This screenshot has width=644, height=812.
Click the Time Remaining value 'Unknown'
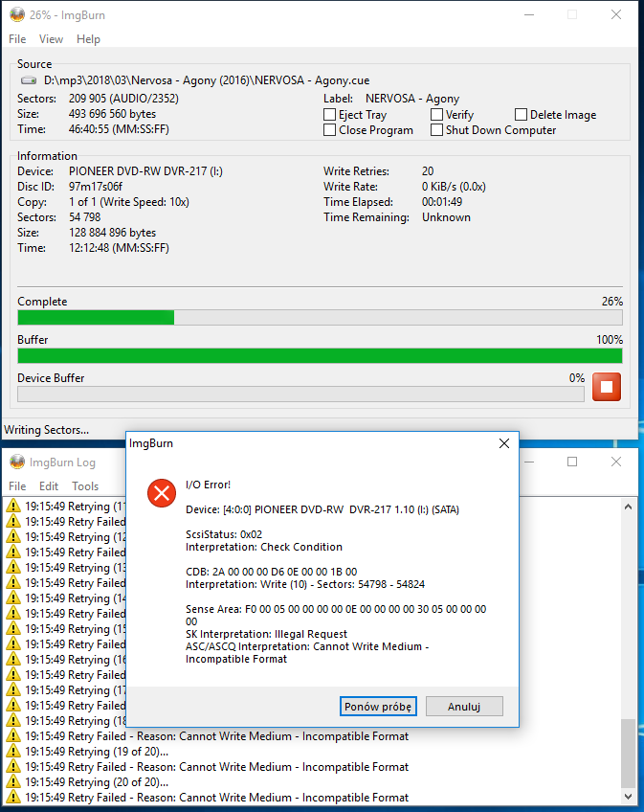[x=446, y=217]
